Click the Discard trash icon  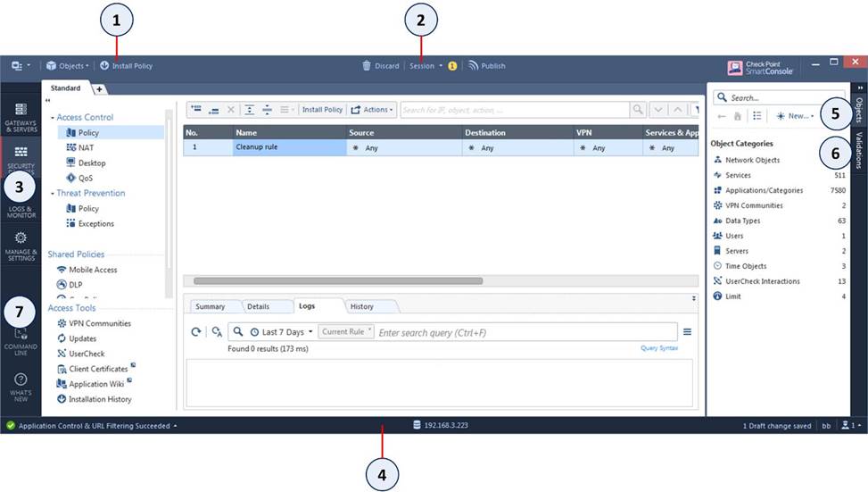pyautogui.click(x=367, y=66)
